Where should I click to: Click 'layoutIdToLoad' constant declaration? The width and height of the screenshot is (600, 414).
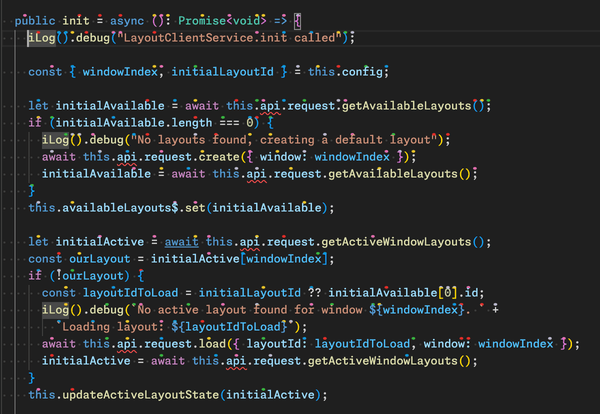coord(130,293)
